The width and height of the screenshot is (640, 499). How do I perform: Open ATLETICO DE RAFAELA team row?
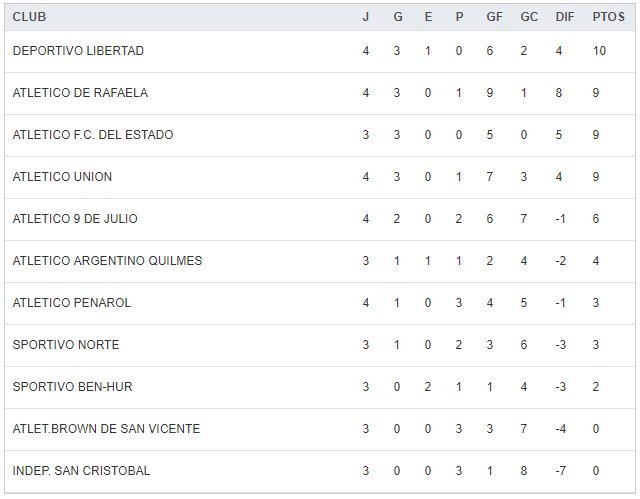pos(80,93)
